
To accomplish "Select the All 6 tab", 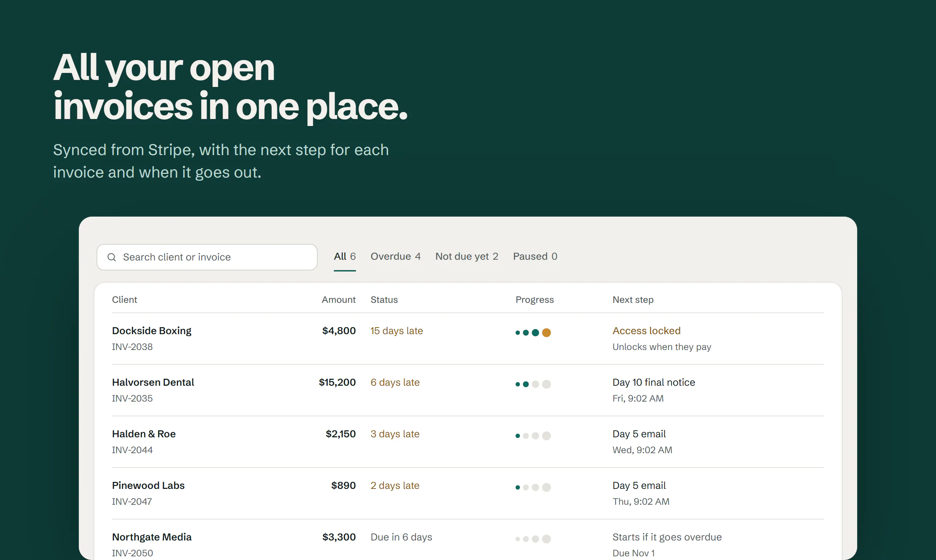I will [345, 256].
